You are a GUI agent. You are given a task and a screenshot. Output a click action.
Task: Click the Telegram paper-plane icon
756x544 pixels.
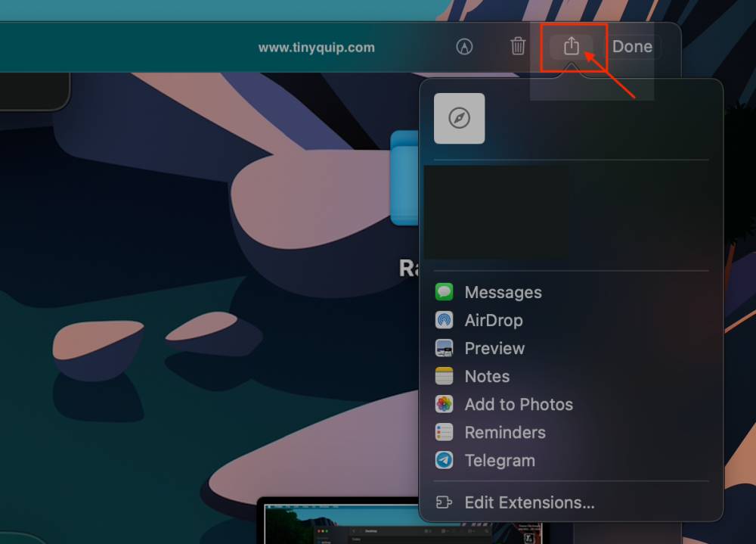pos(444,460)
